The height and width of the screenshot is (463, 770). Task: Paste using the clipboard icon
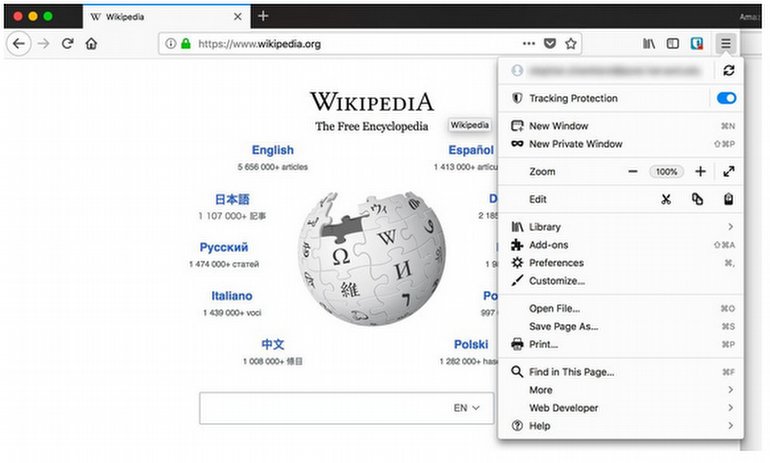point(728,199)
